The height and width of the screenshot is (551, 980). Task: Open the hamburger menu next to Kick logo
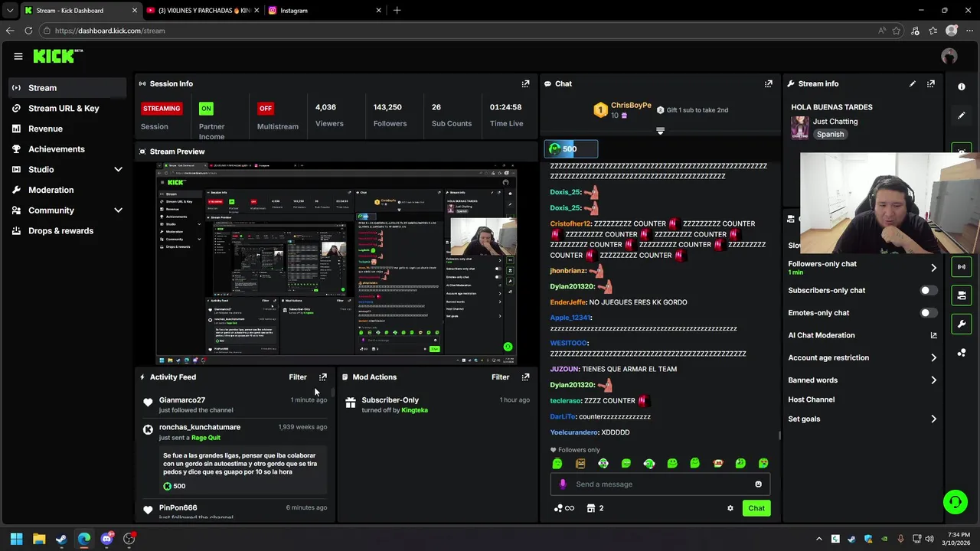pyautogui.click(x=18, y=56)
